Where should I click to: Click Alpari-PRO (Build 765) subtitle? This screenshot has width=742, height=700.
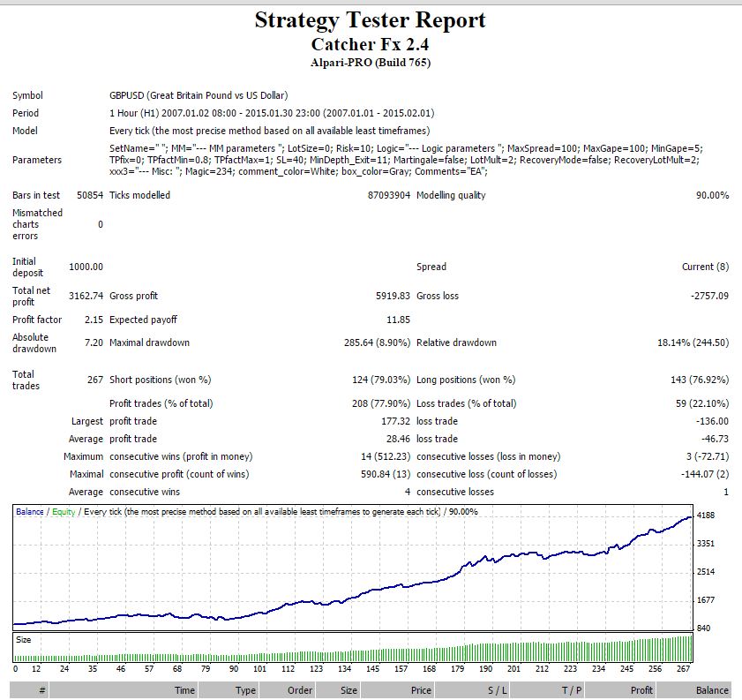click(x=370, y=63)
